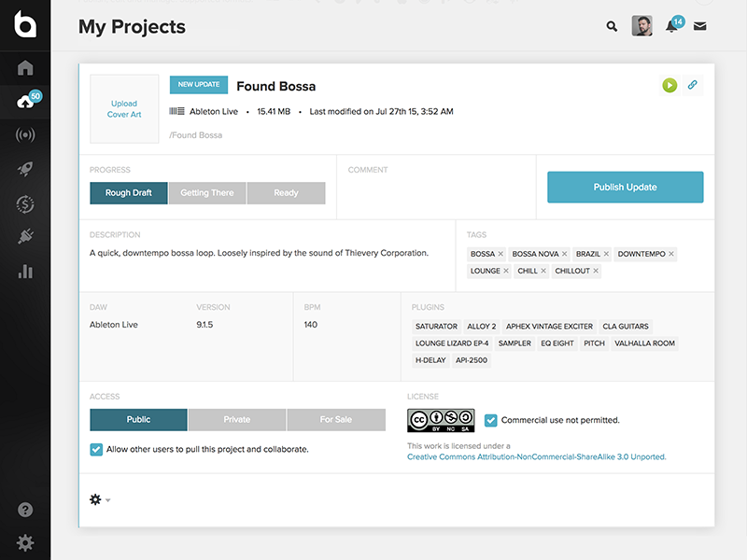Select the Ready progress tab
This screenshot has width=747, height=560.
(x=286, y=193)
